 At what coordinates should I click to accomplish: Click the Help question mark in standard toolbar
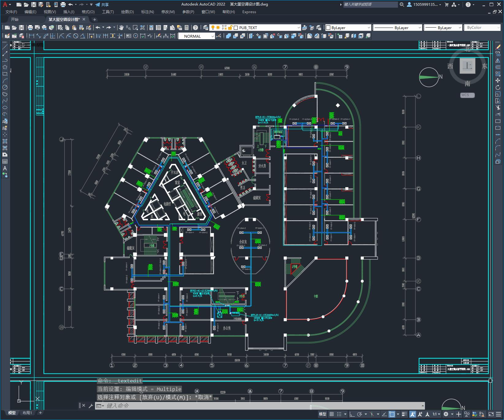click(x=195, y=28)
